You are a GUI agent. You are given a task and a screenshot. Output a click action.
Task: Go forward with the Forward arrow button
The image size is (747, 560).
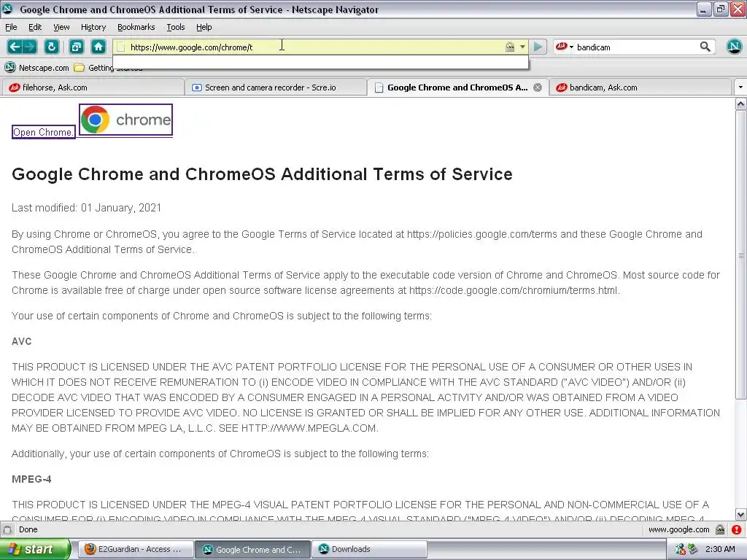29,47
